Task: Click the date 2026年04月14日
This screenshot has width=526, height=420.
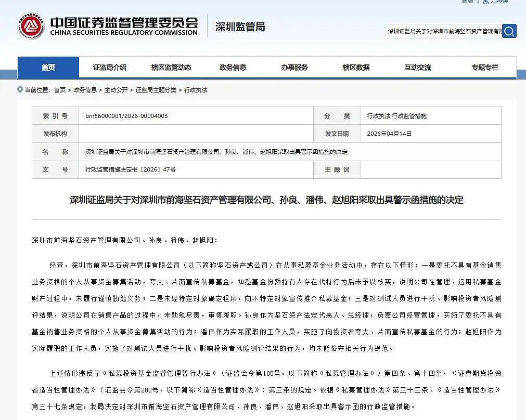Action: [389, 134]
